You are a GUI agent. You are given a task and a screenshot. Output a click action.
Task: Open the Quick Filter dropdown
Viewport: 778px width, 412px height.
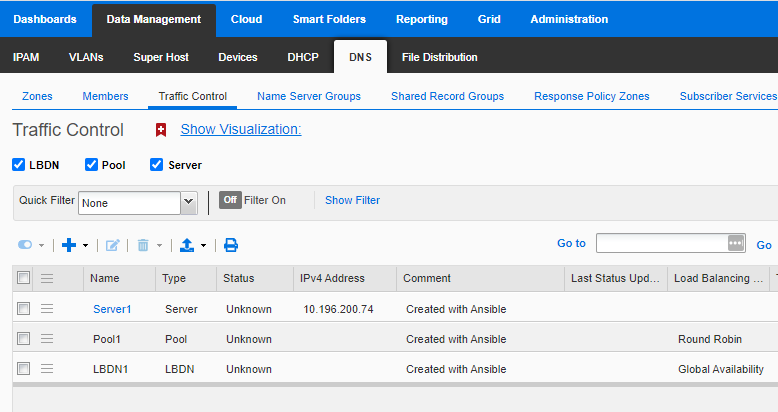pos(188,202)
